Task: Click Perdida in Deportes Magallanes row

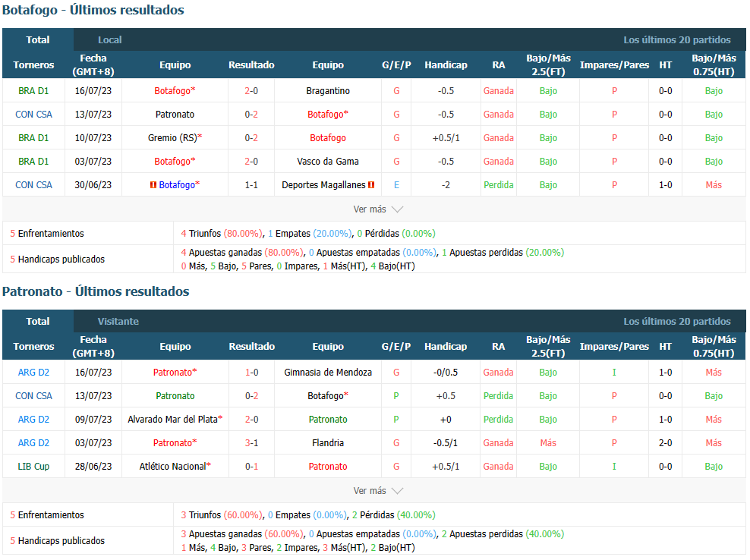Action: (499, 185)
